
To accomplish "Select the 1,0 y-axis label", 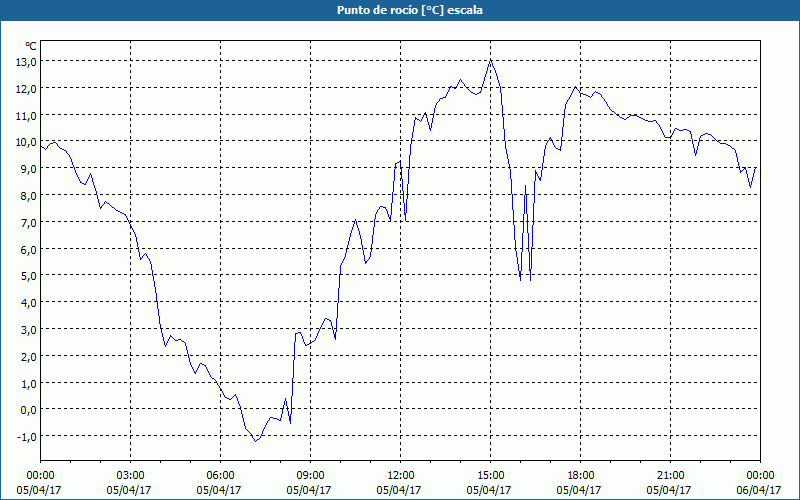I will 28,383.
